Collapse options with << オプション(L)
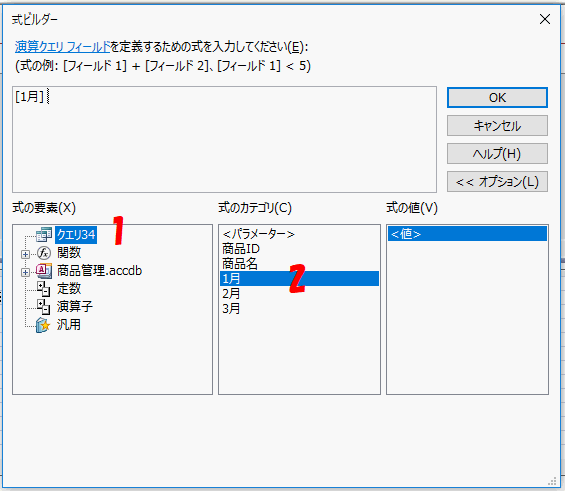The image size is (565, 491). [497, 182]
